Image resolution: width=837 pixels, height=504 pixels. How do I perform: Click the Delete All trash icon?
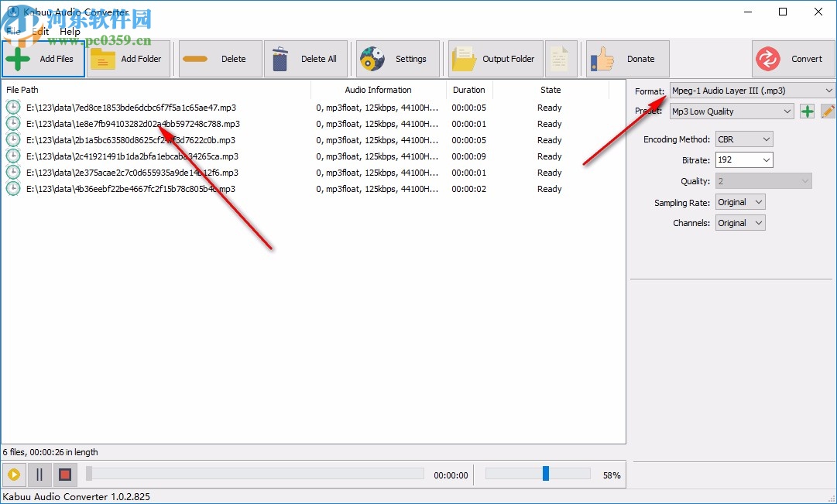tap(305, 58)
